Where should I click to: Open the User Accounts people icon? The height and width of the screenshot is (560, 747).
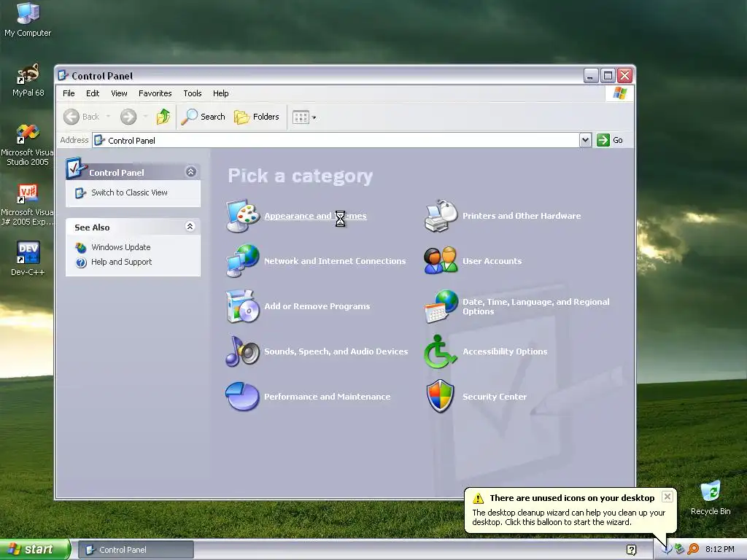(x=441, y=261)
